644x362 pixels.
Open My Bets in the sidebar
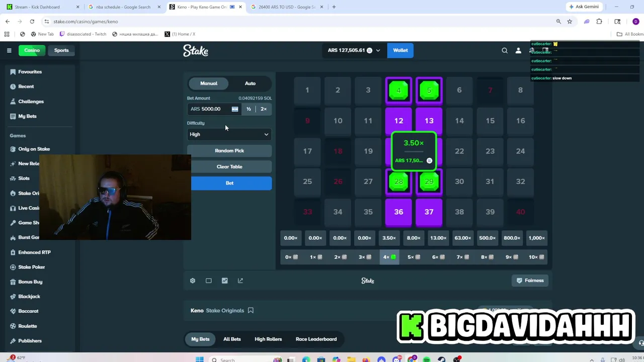[28, 116]
